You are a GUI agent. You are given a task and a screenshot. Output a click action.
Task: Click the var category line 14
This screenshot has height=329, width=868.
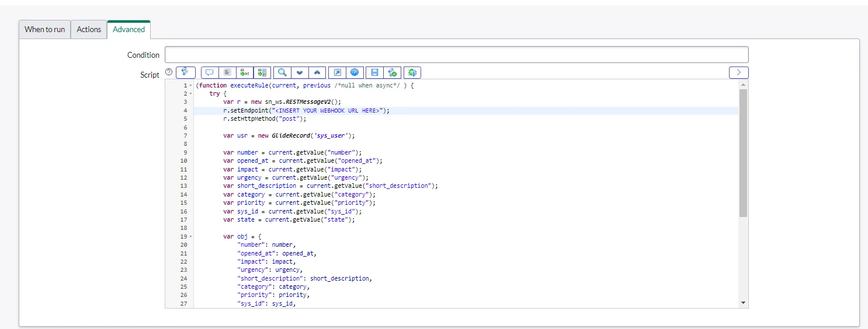point(300,195)
